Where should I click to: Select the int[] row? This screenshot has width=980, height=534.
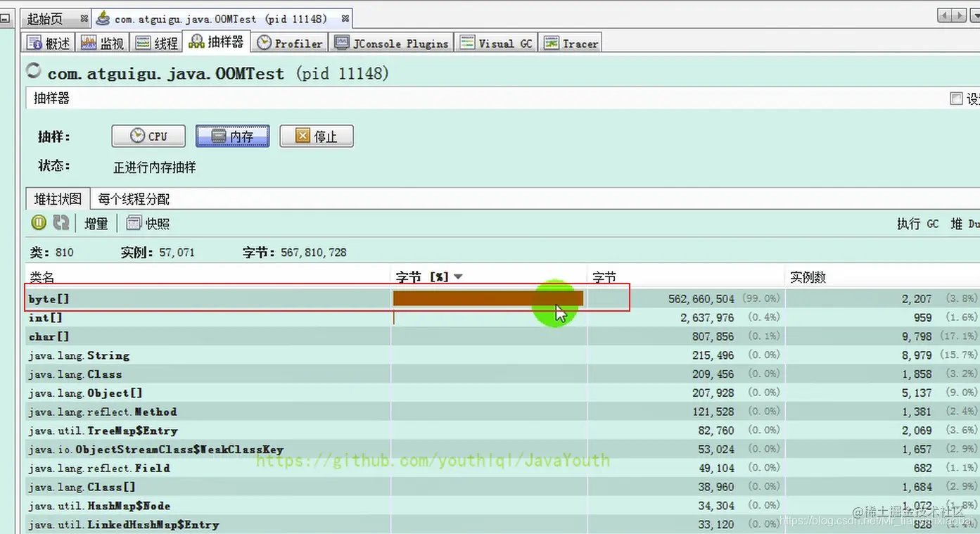[503, 318]
